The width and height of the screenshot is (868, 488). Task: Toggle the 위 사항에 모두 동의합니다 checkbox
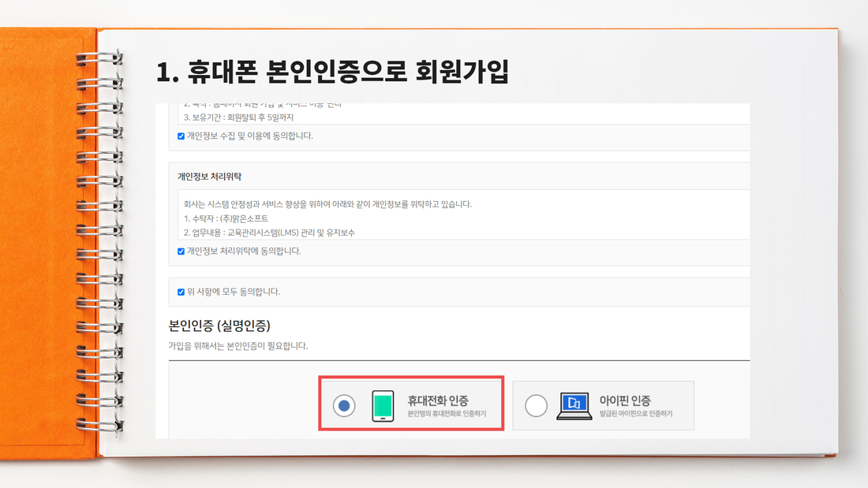click(x=181, y=292)
